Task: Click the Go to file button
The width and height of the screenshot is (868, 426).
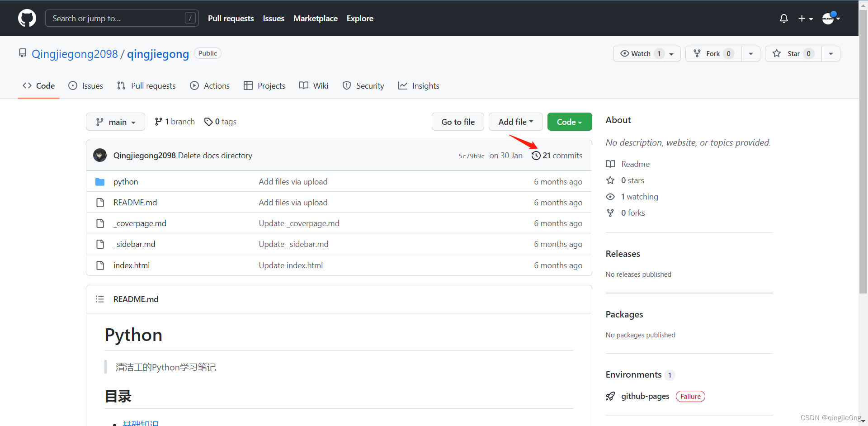Action: (458, 122)
